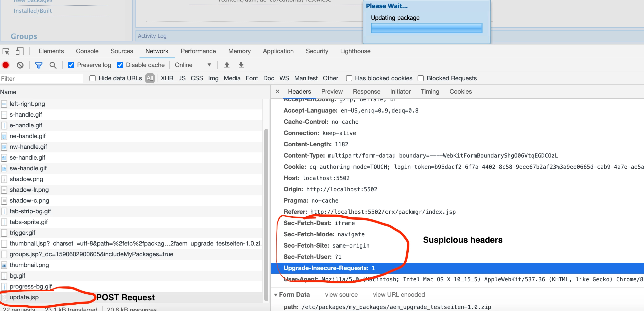Image resolution: width=644 pixels, height=311 pixels.
Task: Close the request details pane
Action: pyautogui.click(x=278, y=92)
